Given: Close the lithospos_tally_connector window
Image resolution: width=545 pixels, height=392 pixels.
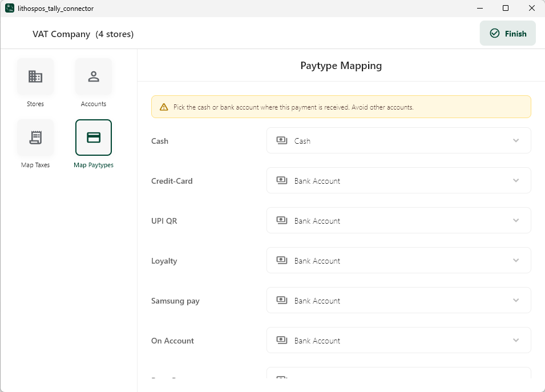Looking at the screenshot, I should point(532,8).
